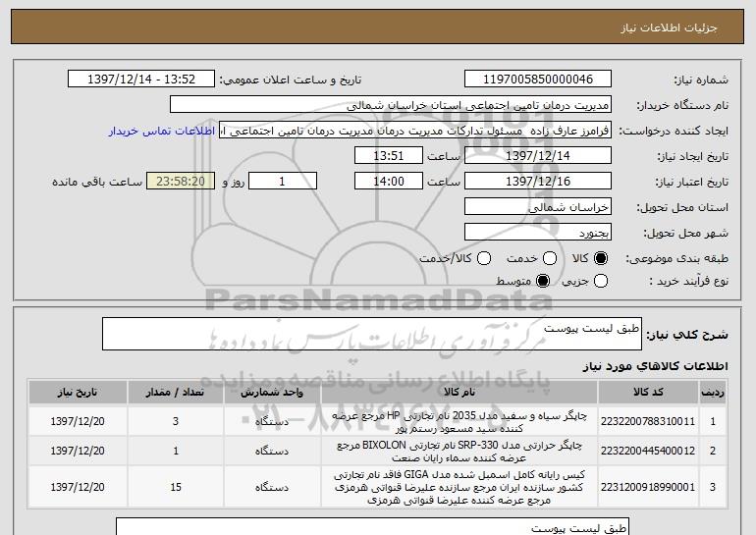Click the remaining time counter 23:58:20

point(181,182)
